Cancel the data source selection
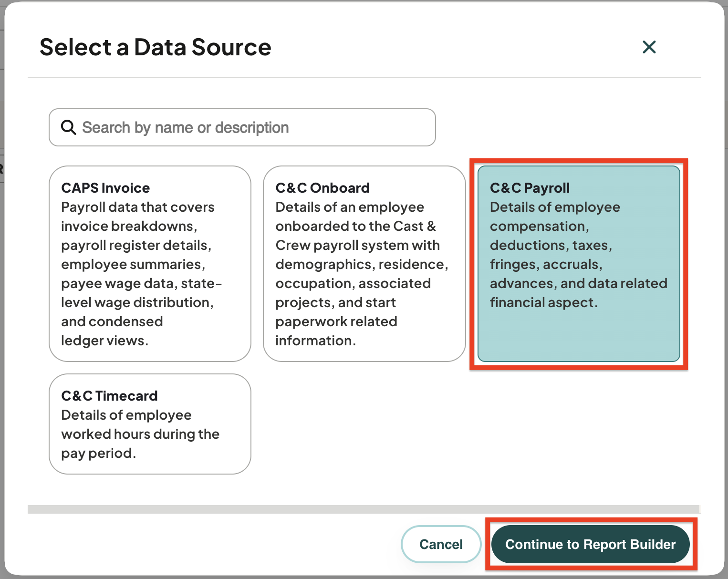 [x=441, y=544]
